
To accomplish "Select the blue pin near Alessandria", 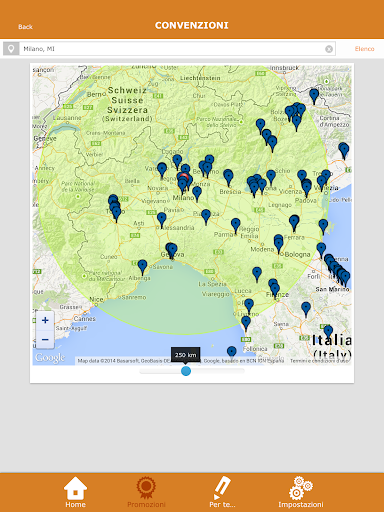I will pyautogui.click(x=162, y=220).
